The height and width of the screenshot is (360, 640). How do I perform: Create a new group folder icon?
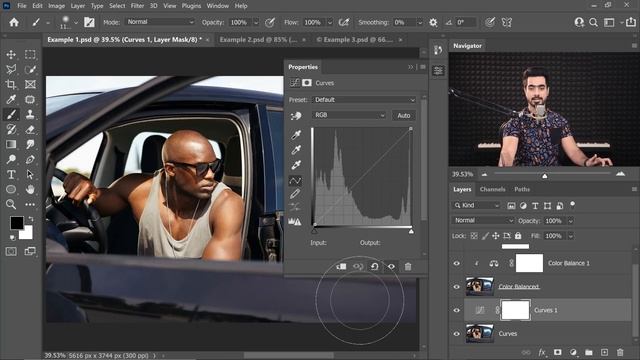coord(589,352)
